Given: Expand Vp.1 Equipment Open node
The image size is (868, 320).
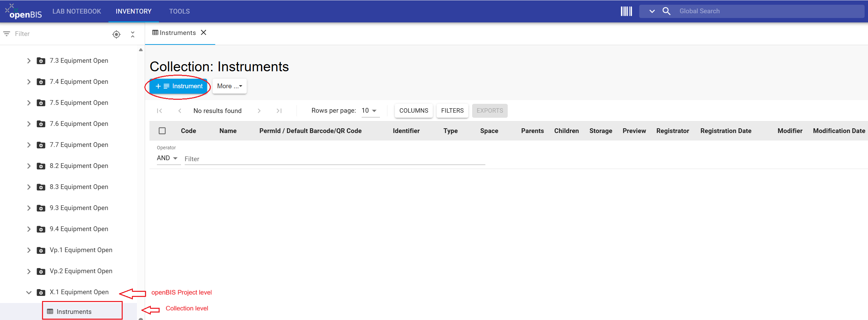Looking at the screenshot, I should coord(29,250).
